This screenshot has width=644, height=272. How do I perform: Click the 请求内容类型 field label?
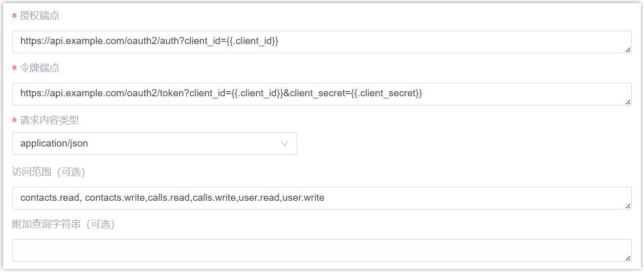pos(49,120)
